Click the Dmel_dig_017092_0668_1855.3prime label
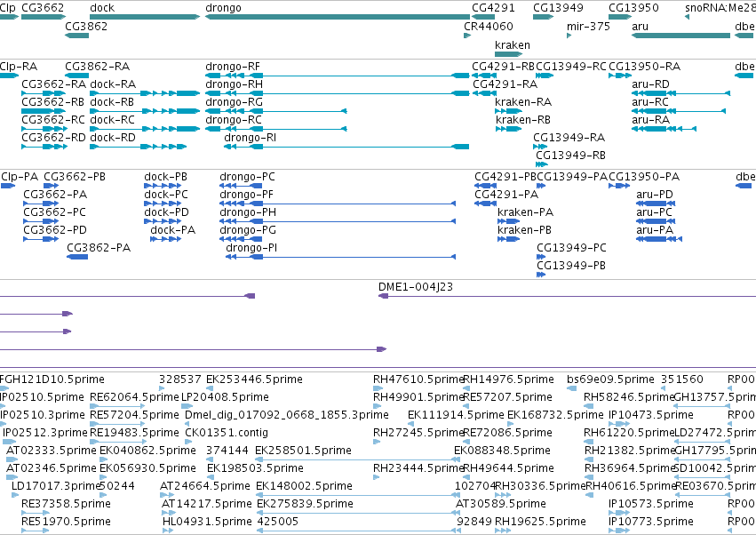 click(x=286, y=415)
